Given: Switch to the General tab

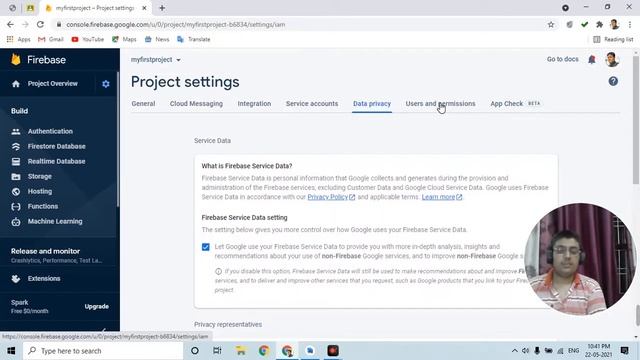Looking at the screenshot, I should [x=143, y=104].
